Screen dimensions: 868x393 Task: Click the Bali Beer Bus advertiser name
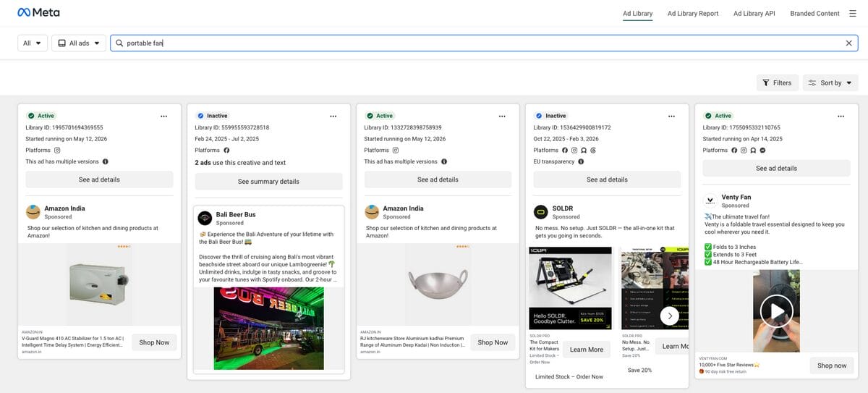[236, 214]
